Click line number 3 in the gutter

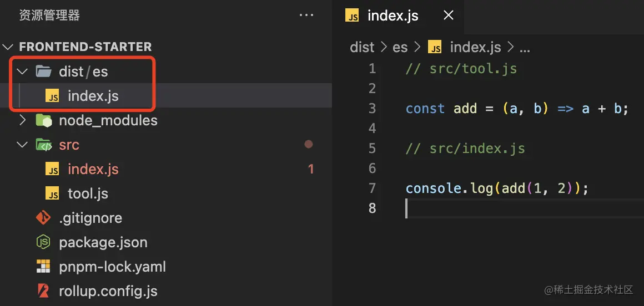pyautogui.click(x=372, y=108)
